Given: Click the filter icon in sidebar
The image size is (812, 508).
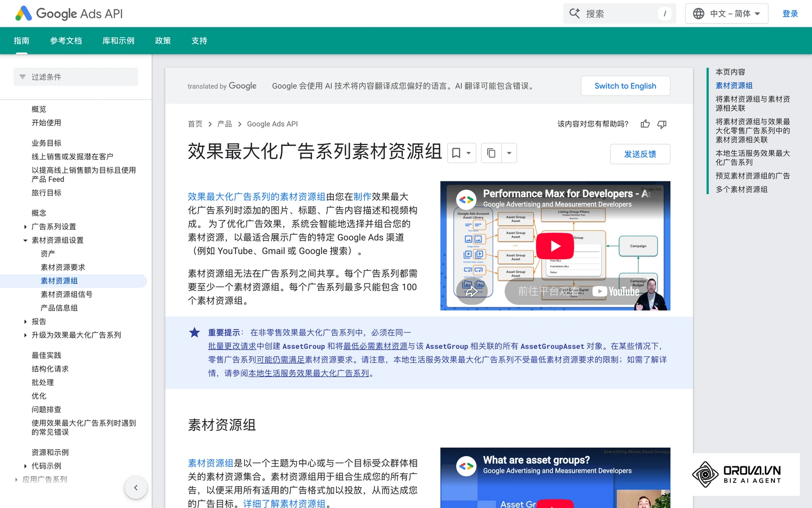Looking at the screenshot, I should tap(22, 77).
